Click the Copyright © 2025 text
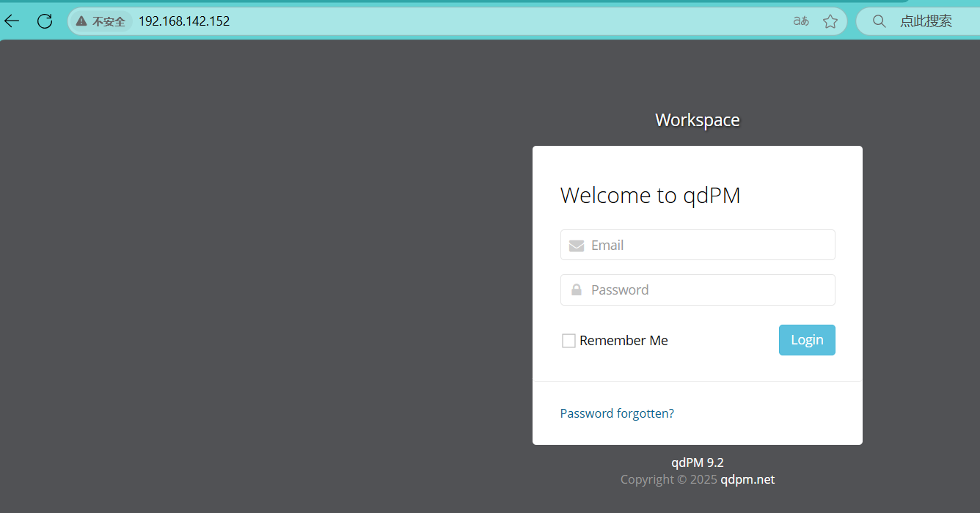Image resolution: width=980 pixels, height=513 pixels. [x=668, y=479]
